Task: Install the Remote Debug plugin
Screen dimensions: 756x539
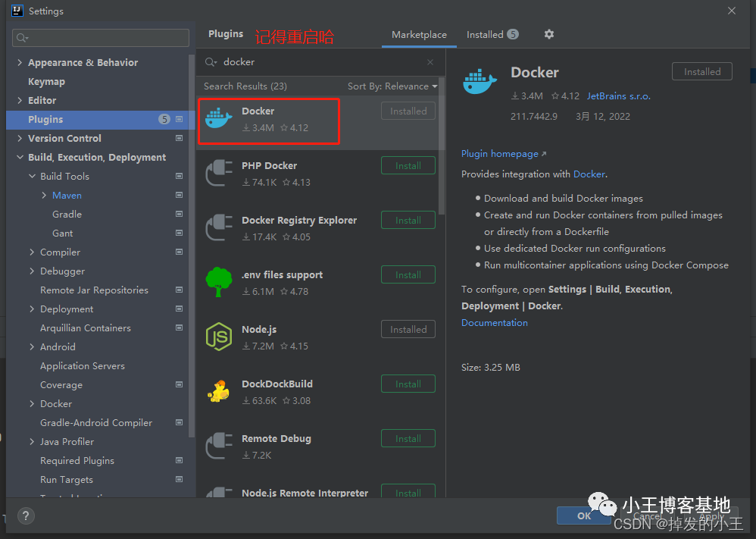Action: coord(408,438)
